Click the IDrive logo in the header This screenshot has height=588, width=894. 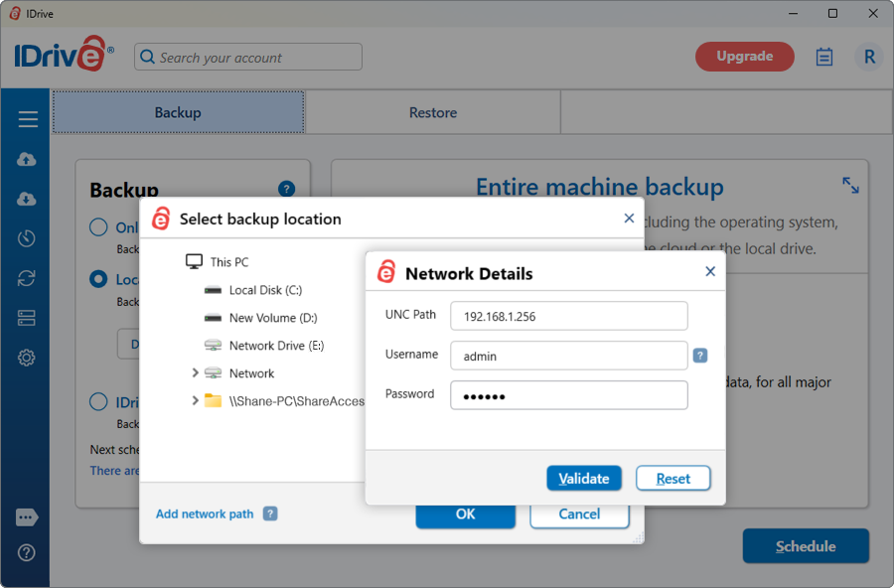click(64, 55)
